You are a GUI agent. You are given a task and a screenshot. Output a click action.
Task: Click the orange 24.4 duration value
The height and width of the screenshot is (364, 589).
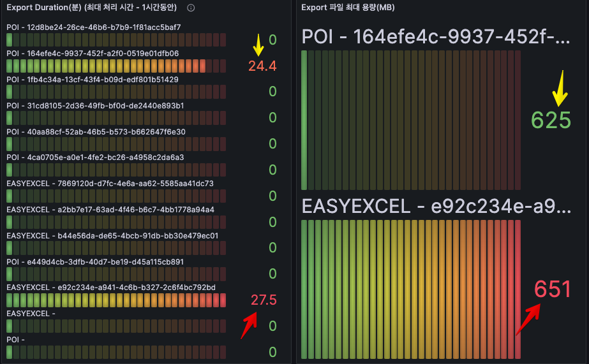point(262,66)
